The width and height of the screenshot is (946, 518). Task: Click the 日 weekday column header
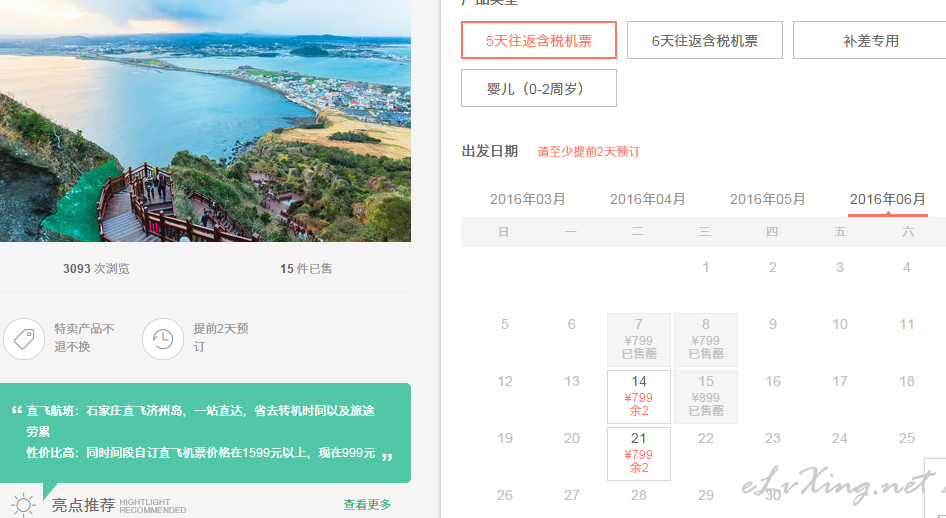pos(504,232)
